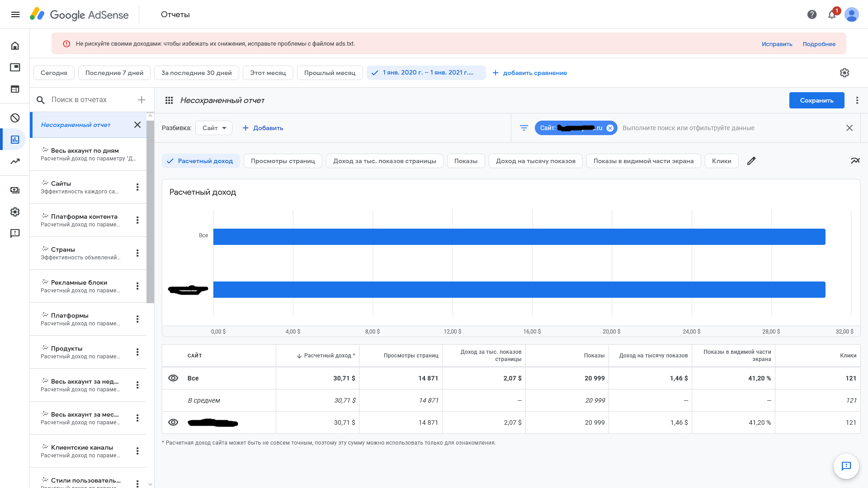
Task: Open the three-dot menu next to Сохранить
Action: (857, 100)
